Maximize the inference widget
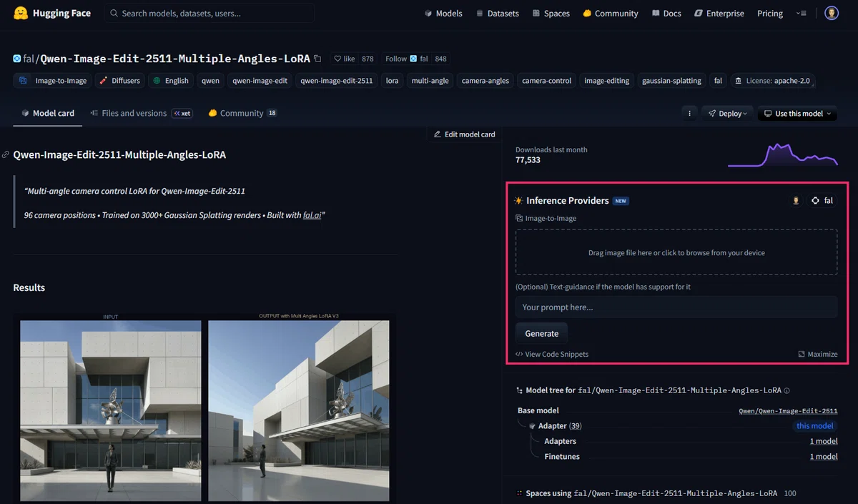 pos(818,354)
